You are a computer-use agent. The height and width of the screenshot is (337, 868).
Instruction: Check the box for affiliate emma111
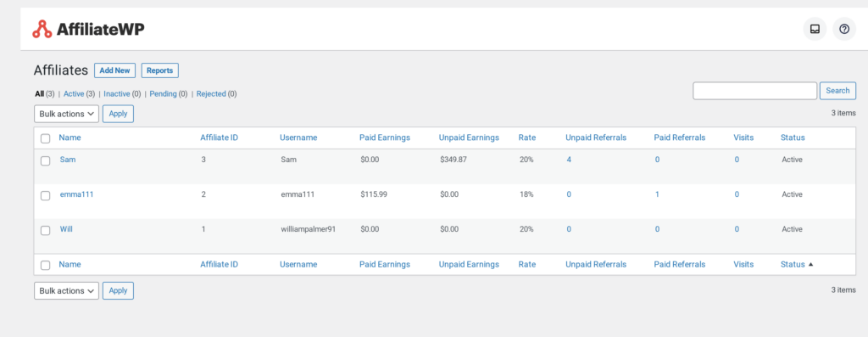[x=46, y=195]
